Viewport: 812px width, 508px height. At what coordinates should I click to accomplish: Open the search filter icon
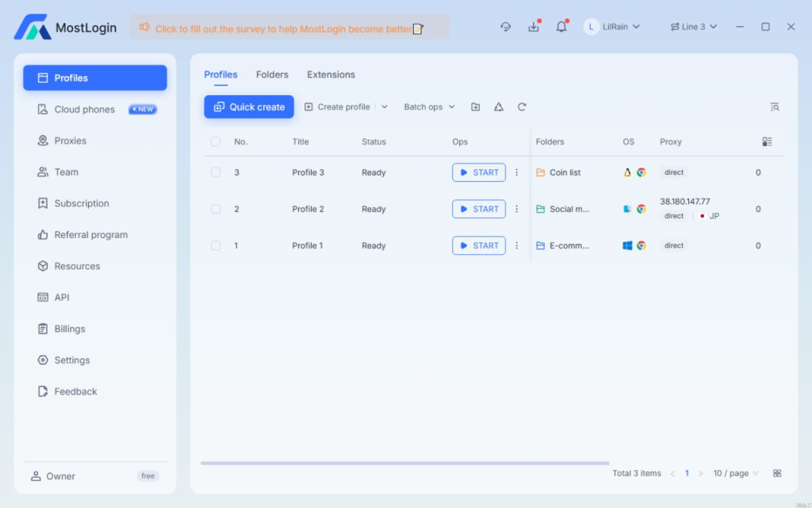(775, 107)
